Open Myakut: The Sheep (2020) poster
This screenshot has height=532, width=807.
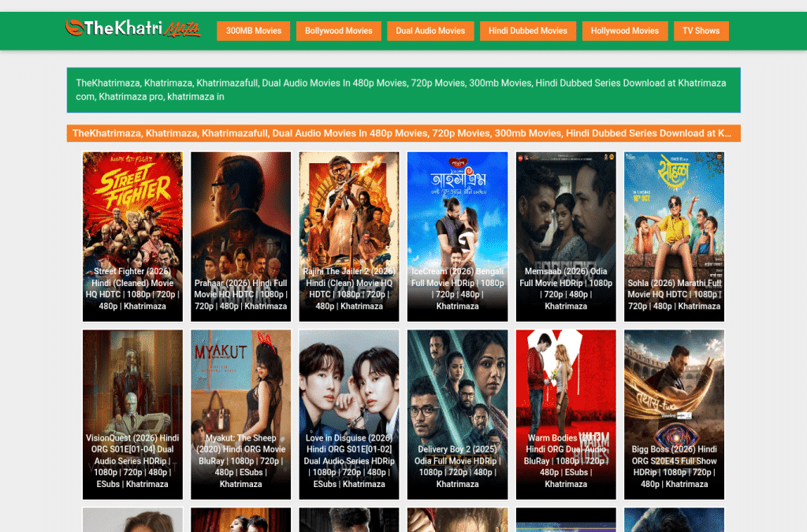click(241, 415)
